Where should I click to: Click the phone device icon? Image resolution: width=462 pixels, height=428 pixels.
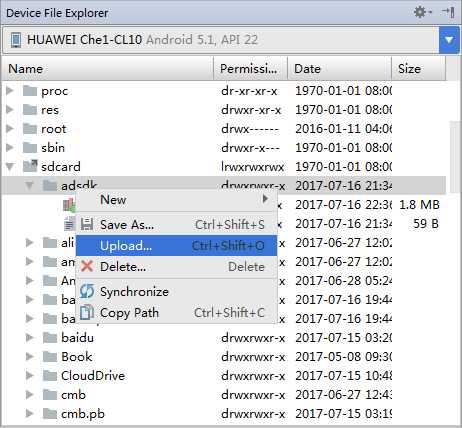(15, 40)
